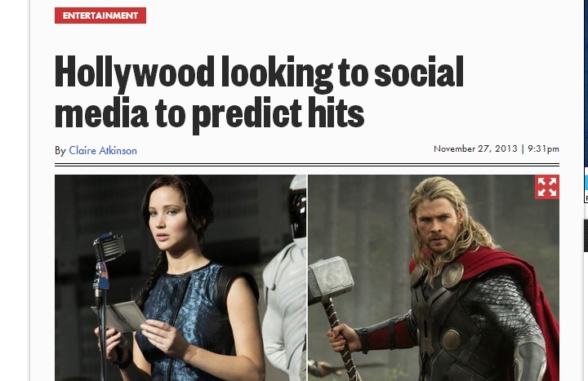This screenshot has width=588, height=381.
Task: Expand the article photo to fullscreen
Action: pyautogui.click(x=546, y=187)
